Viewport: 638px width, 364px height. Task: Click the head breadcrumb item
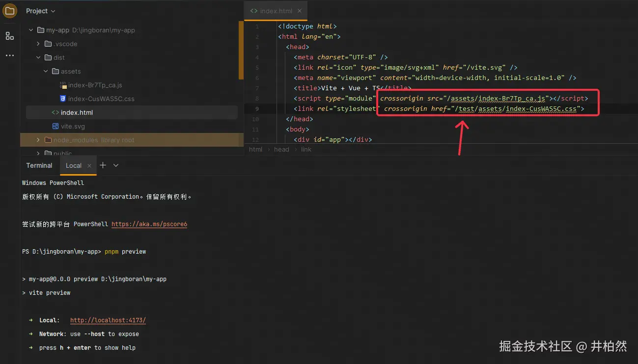[x=281, y=149]
